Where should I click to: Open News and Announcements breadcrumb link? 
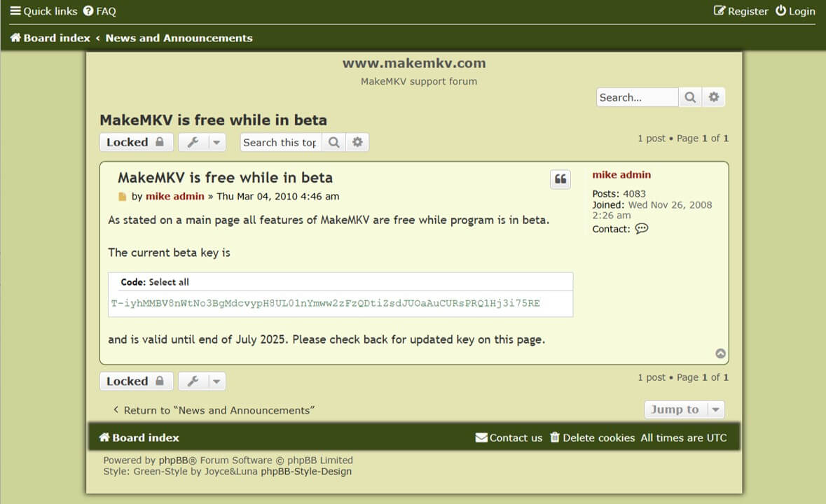(179, 38)
